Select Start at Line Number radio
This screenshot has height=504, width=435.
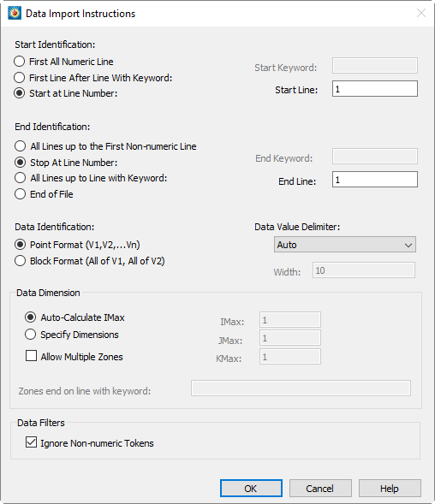20,93
